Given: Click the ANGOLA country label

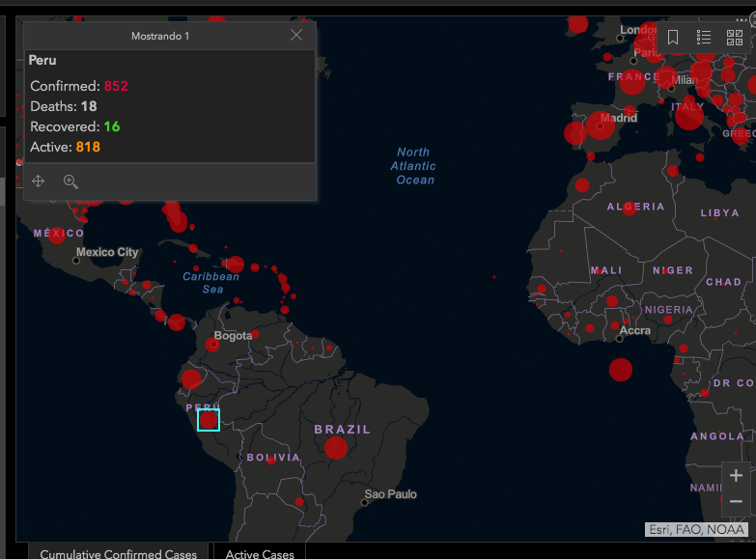Looking at the screenshot, I should tap(717, 436).
